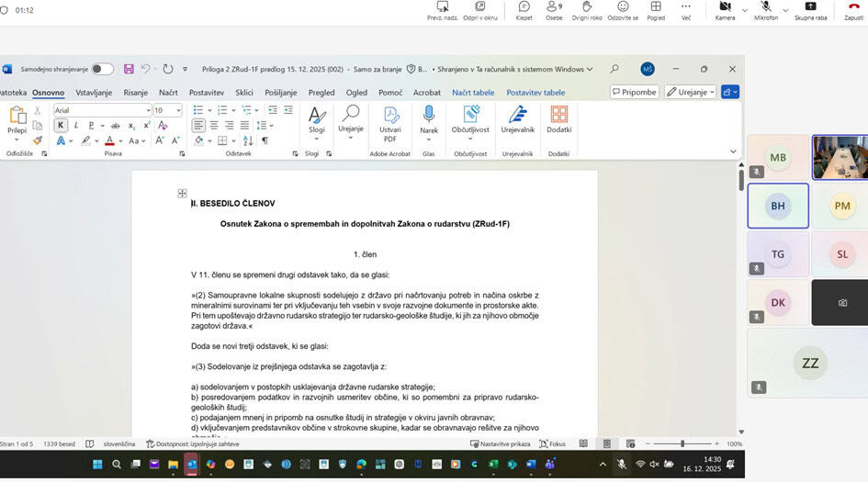
Task: Click the Pripombe comments button
Action: 635,92
